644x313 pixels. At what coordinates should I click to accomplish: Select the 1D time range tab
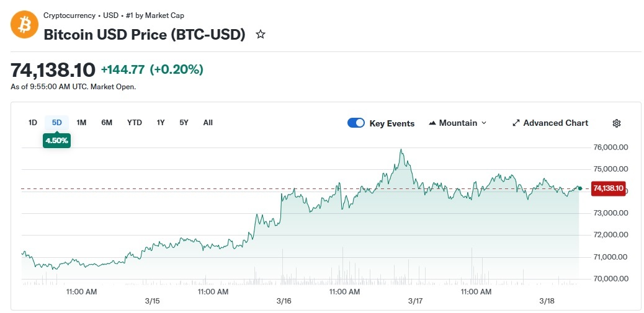(x=33, y=123)
